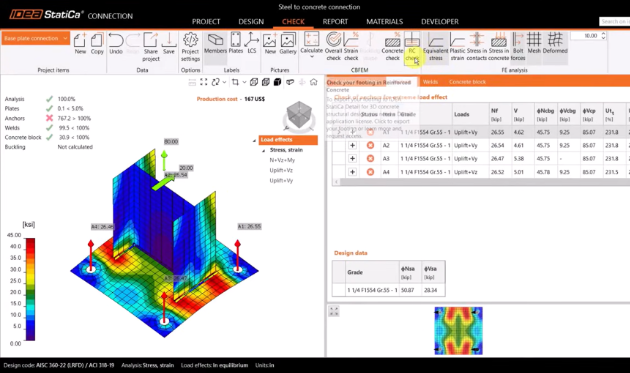Toggle Stress in contacts display
The image size is (630, 373).
[477, 47]
